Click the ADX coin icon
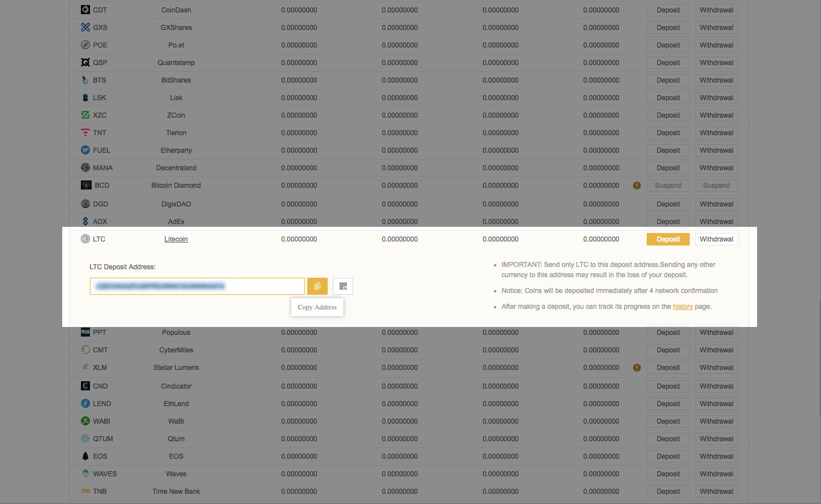Viewport: 821px width, 504px height. tap(85, 221)
